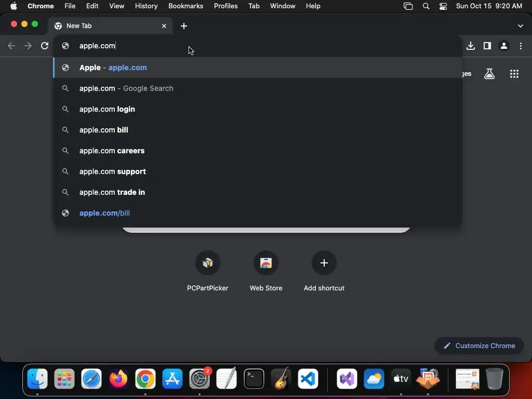This screenshot has height=399, width=532.
Task: Open Visual Studio Code from the dock
Action: [x=308, y=379]
